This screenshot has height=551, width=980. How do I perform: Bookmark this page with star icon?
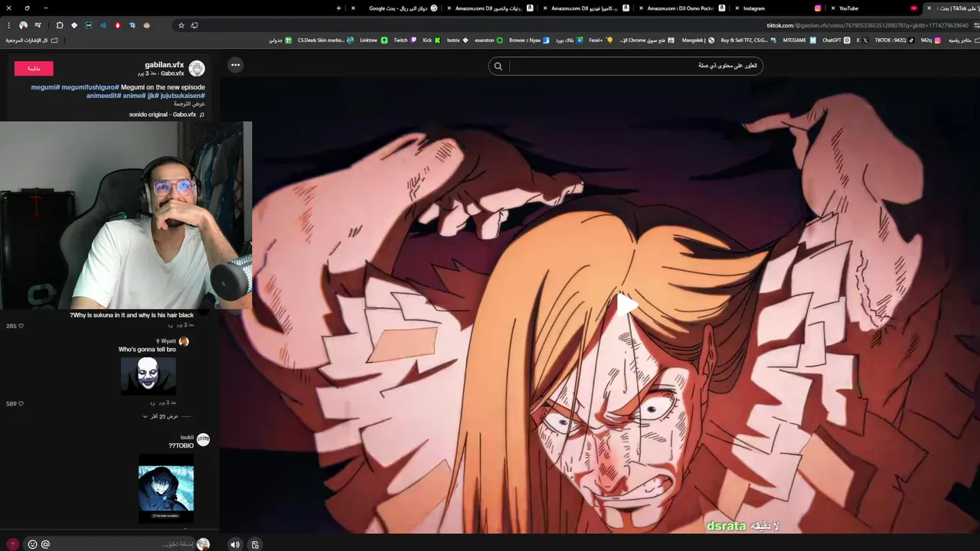tap(181, 25)
